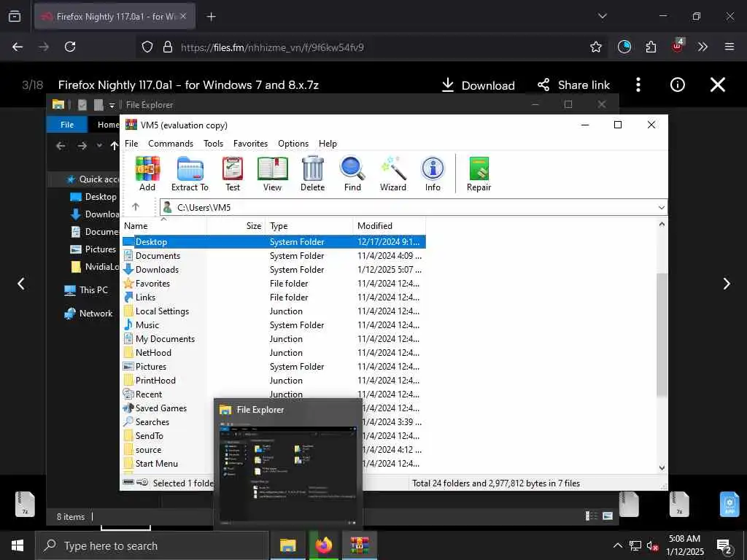Click the Firefox URL address bar

tap(370, 47)
